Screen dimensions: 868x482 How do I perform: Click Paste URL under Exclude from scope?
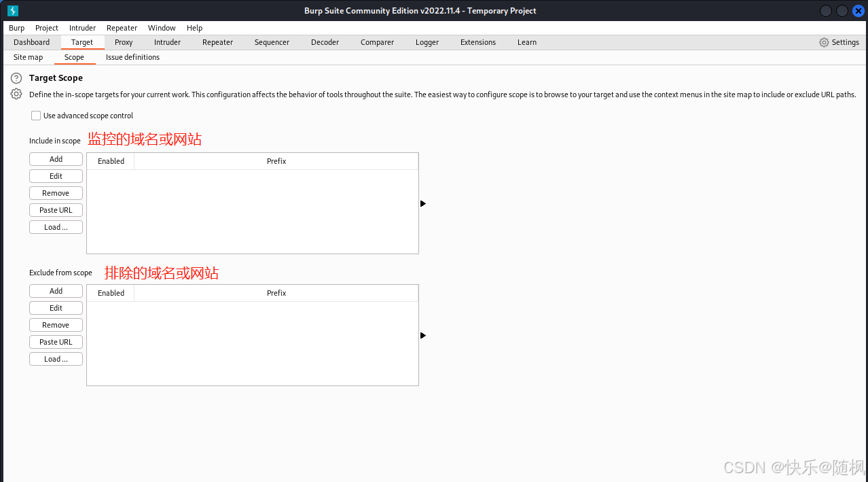click(56, 342)
